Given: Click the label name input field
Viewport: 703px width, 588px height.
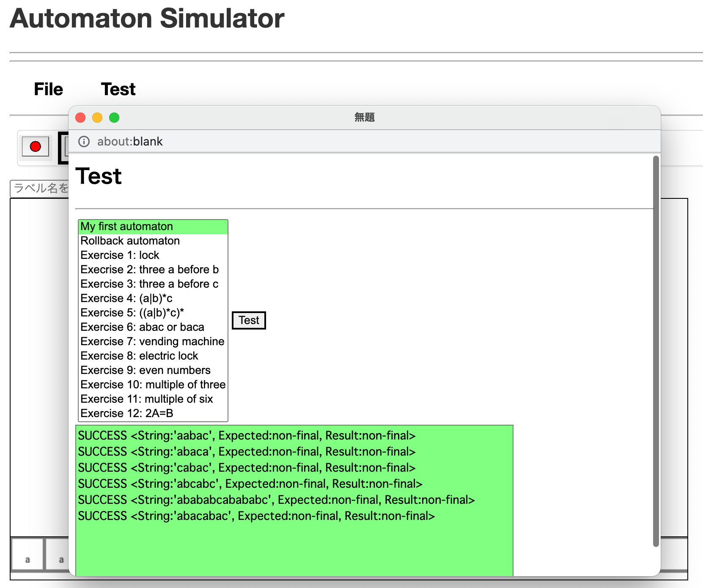Looking at the screenshot, I should click(39, 188).
